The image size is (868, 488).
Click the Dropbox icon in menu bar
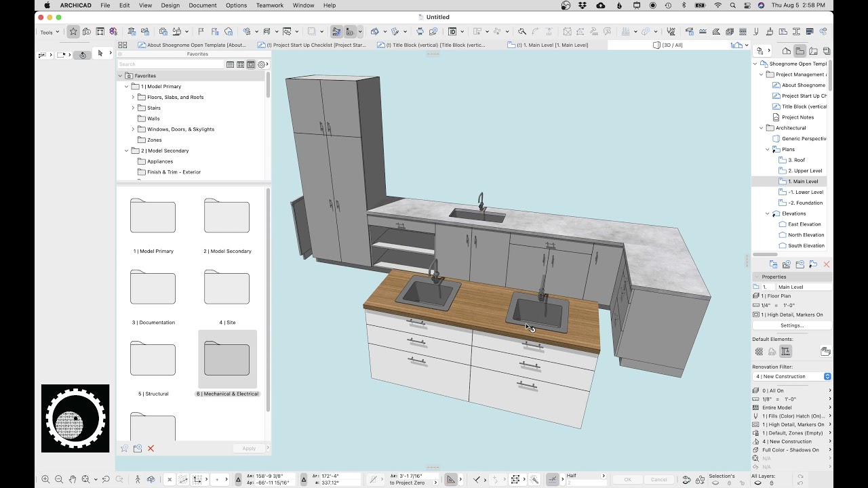coord(583,5)
